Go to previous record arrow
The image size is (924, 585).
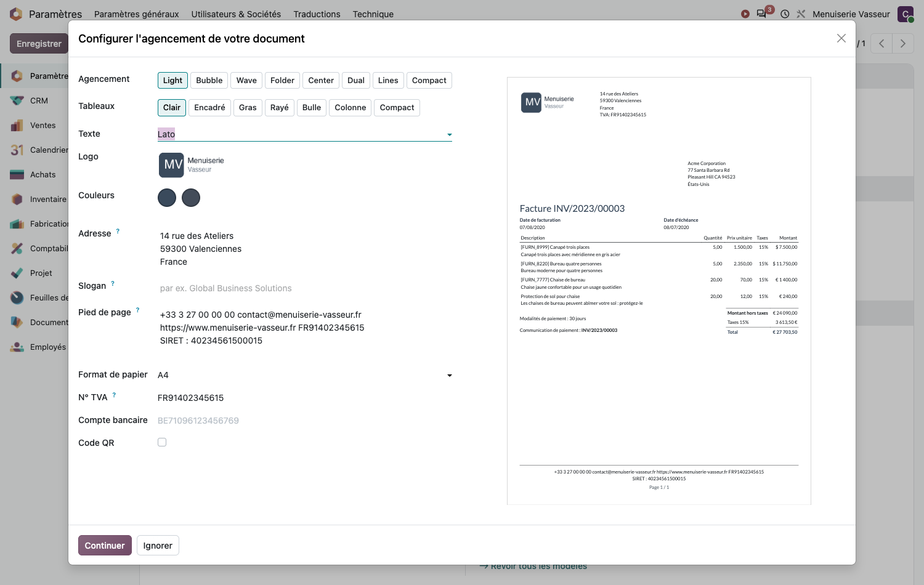pyautogui.click(x=881, y=43)
